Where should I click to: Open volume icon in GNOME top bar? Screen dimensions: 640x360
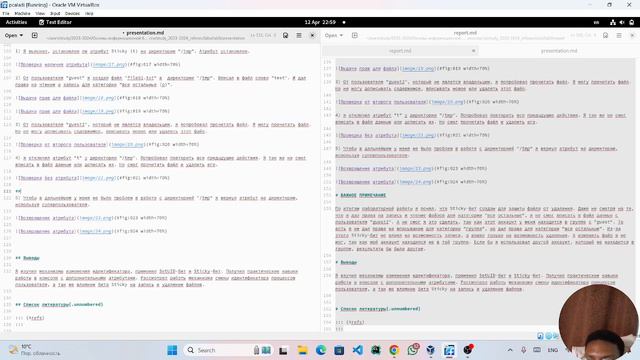(x=622, y=22)
